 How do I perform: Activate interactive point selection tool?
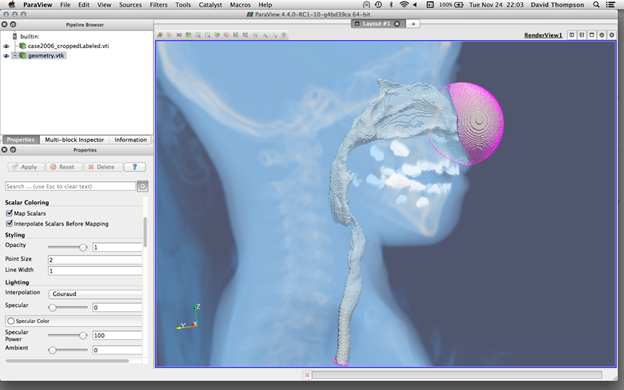(274, 35)
